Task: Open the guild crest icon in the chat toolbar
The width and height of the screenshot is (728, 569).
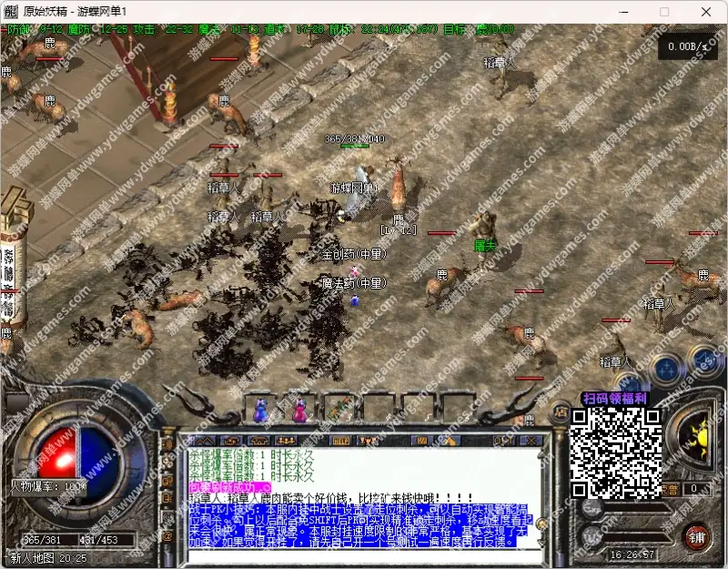Action: tap(258, 441)
